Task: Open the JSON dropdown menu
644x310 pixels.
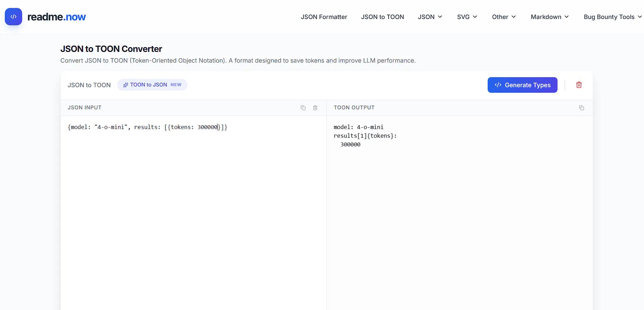Action: [x=430, y=17]
